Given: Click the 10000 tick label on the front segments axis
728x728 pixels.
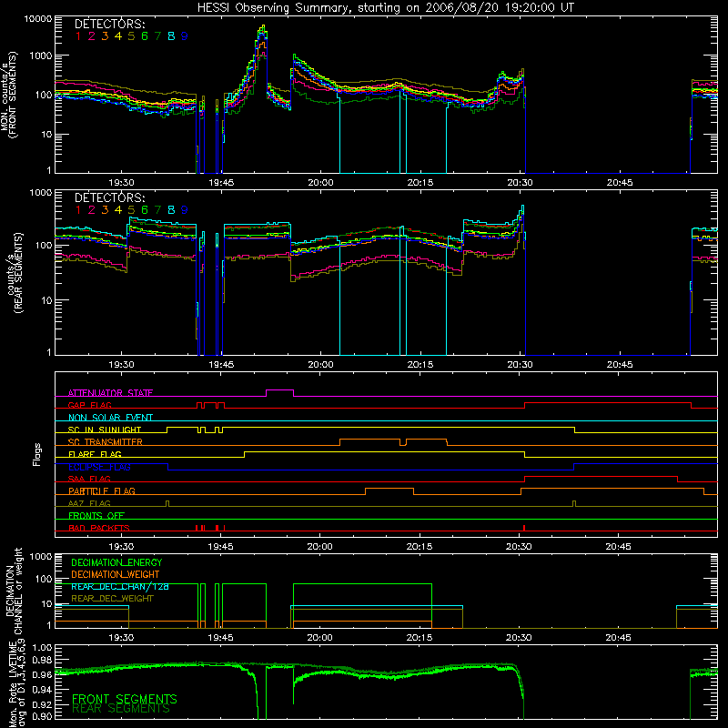Looking at the screenshot, I should coord(38,19).
